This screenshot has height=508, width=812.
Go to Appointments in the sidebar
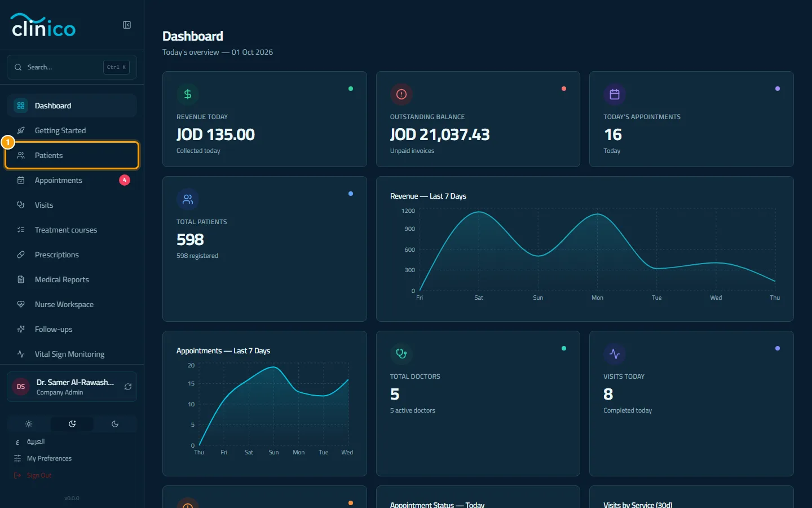pyautogui.click(x=72, y=180)
